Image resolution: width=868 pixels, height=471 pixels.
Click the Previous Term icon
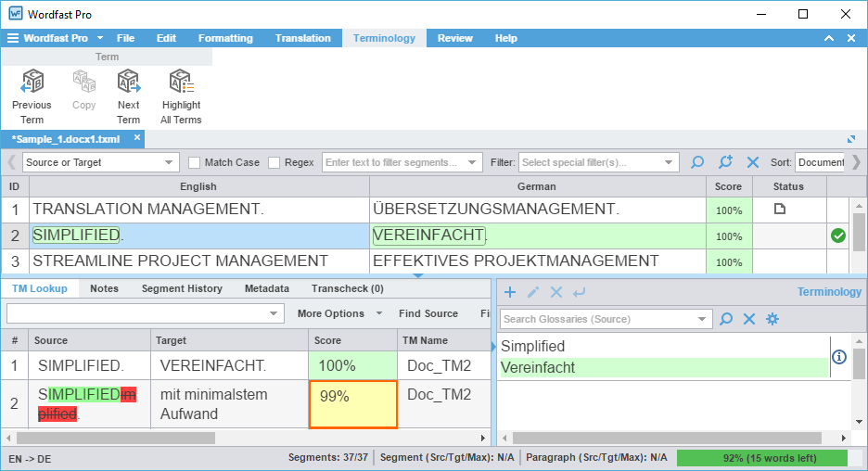tap(32, 83)
